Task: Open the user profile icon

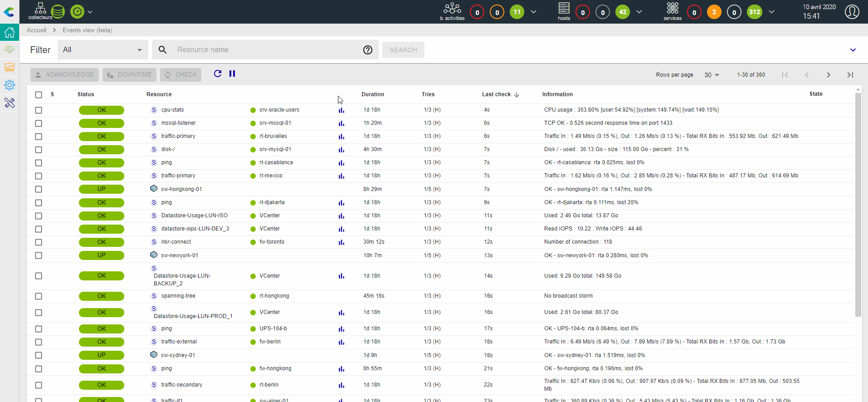Action: click(x=852, y=12)
